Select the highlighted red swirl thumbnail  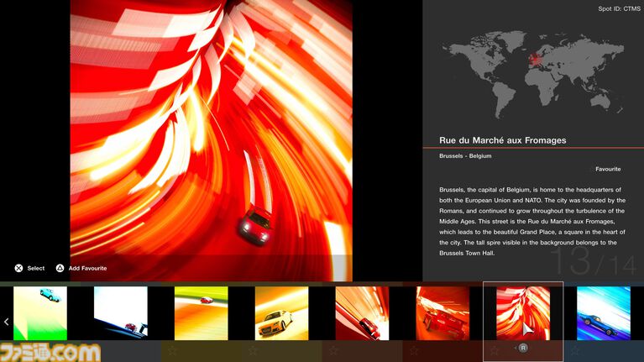[x=523, y=313]
